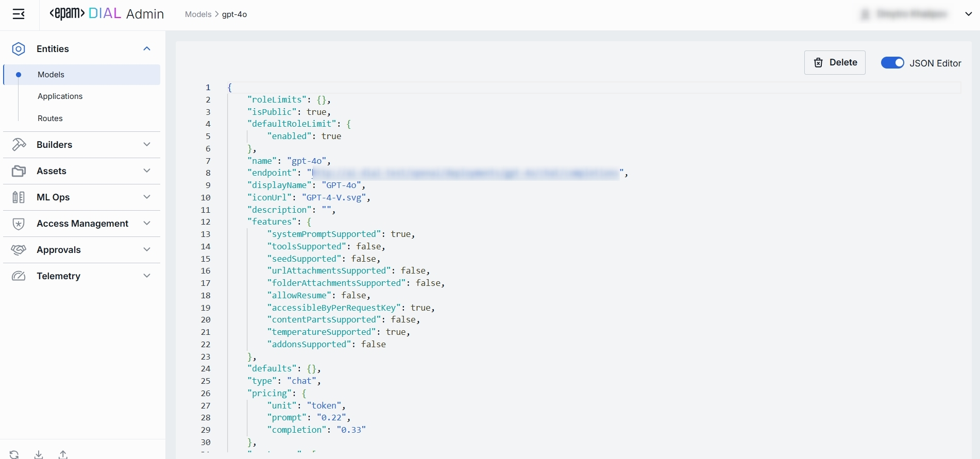Click the "temperatureSupported" key
Image resolution: width=980 pixels, height=459 pixels.
click(x=322, y=332)
